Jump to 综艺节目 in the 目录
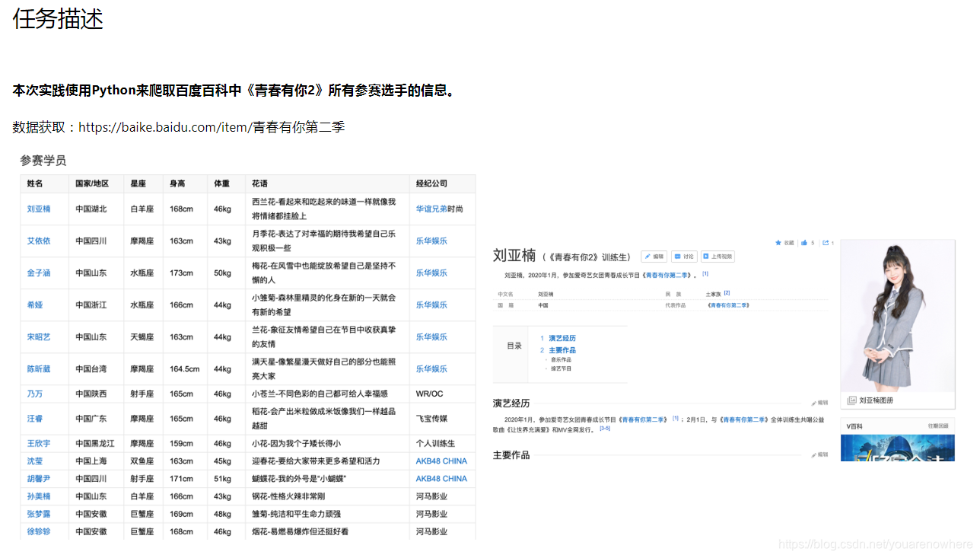The image size is (980, 558). click(561, 368)
